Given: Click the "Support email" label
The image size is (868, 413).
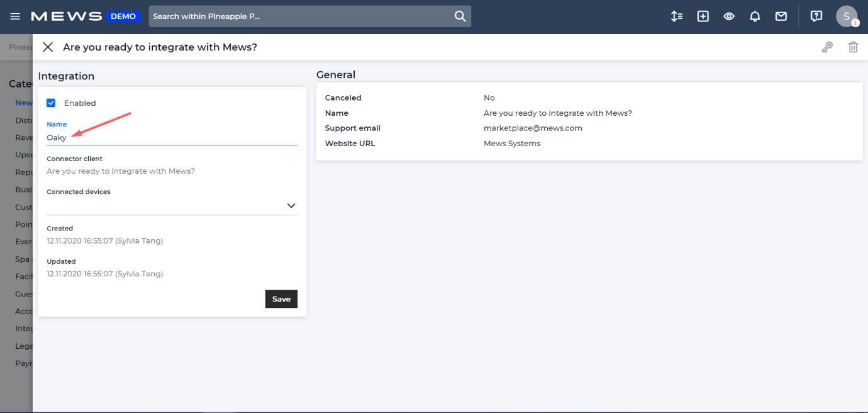Looking at the screenshot, I should click(x=353, y=128).
